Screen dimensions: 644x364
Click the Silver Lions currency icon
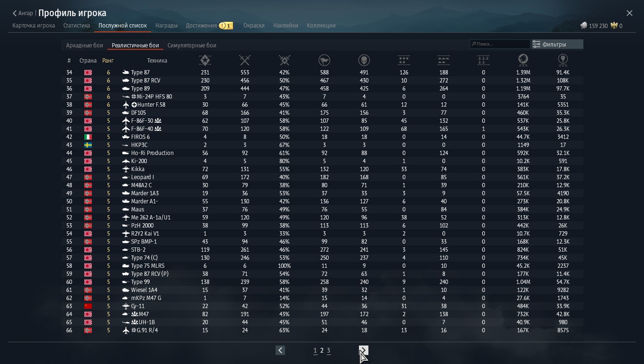point(584,26)
